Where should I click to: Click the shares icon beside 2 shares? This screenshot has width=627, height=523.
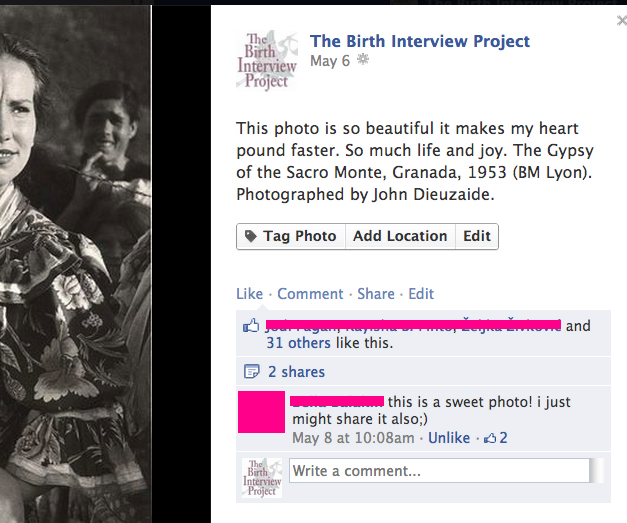(252, 372)
